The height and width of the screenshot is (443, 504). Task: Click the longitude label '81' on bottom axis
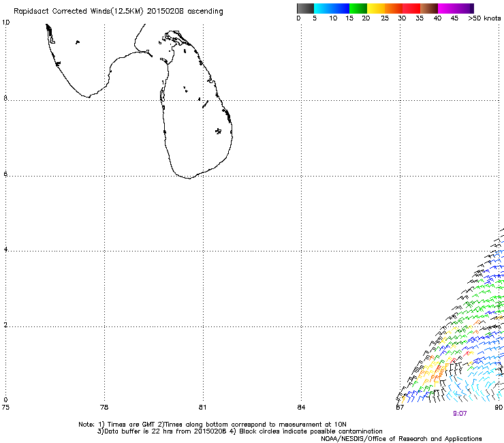202,408
